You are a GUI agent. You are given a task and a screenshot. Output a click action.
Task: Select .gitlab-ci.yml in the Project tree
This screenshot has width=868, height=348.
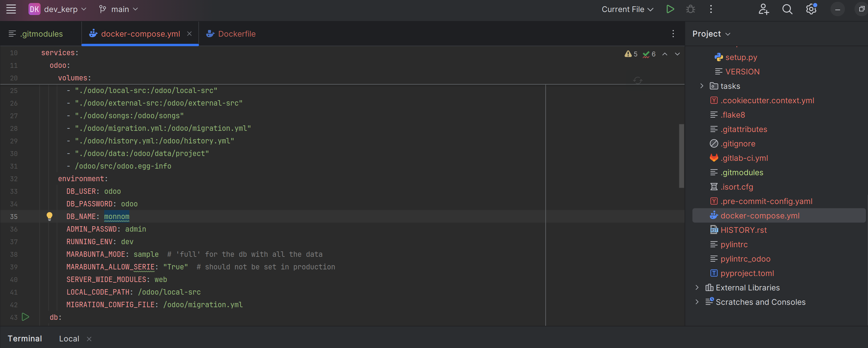tap(745, 158)
